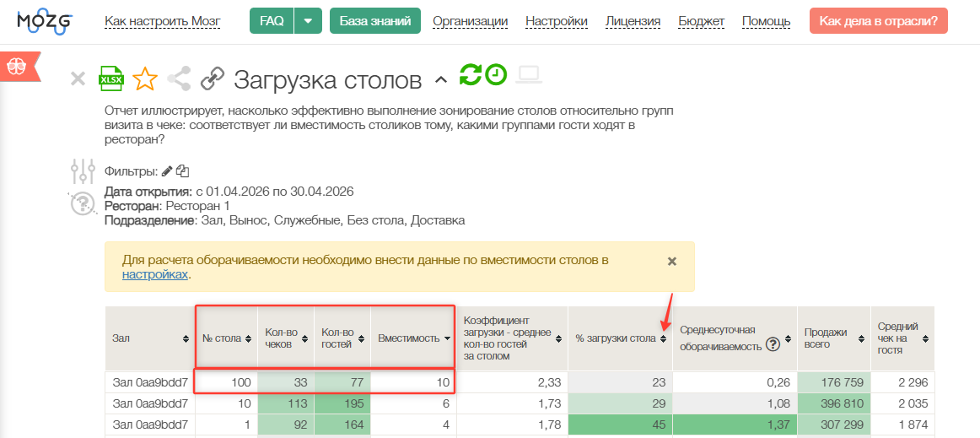Open Лицензия menu item

[633, 21]
